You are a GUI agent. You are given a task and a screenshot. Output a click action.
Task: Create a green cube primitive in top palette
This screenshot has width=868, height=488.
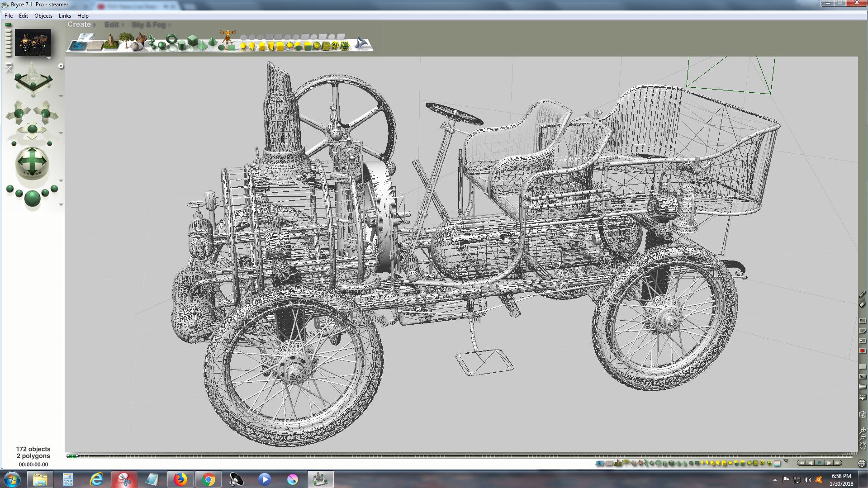coord(193,40)
